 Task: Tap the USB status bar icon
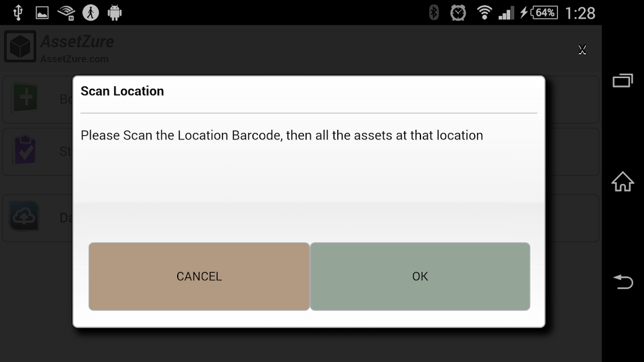tap(18, 12)
